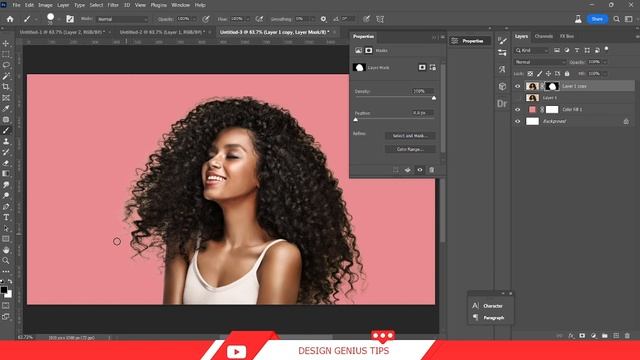Open the Flow dropdown arrow
Screen dimensions: 640x360
(247, 19)
